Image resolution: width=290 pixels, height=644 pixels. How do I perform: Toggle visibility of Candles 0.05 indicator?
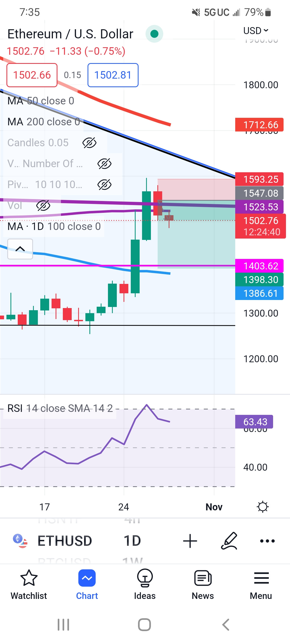tap(89, 143)
